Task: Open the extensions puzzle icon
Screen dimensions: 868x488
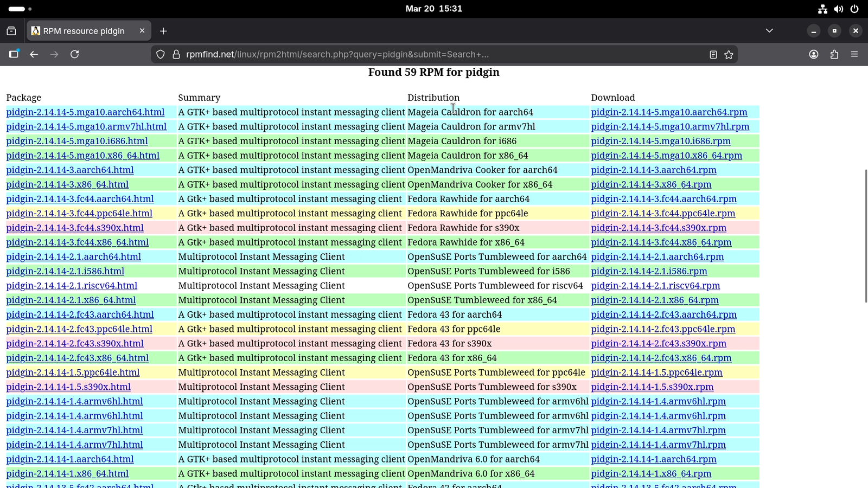Action: [834, 54]
